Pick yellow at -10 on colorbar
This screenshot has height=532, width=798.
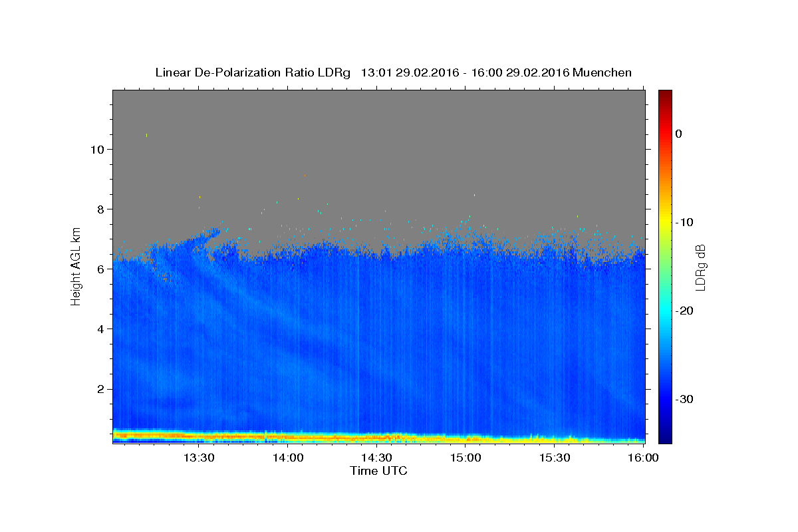(665, 222)
